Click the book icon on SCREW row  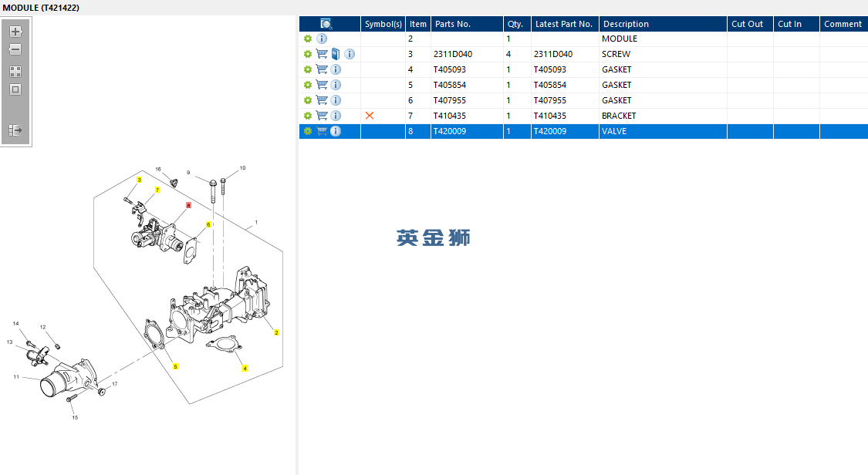point(336,54)
